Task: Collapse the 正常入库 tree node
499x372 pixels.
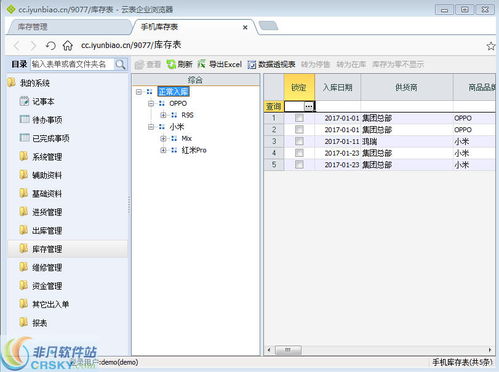Action: [x=139, y=92]
